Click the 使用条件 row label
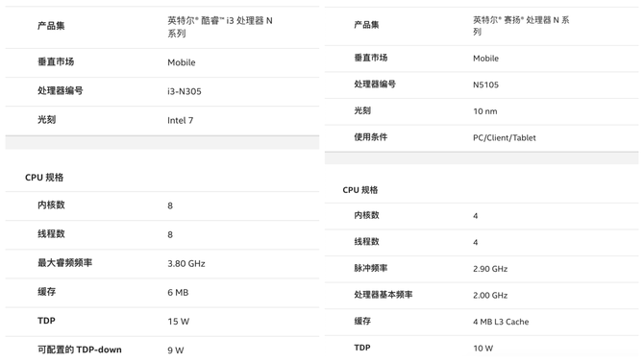 [370, 137]
